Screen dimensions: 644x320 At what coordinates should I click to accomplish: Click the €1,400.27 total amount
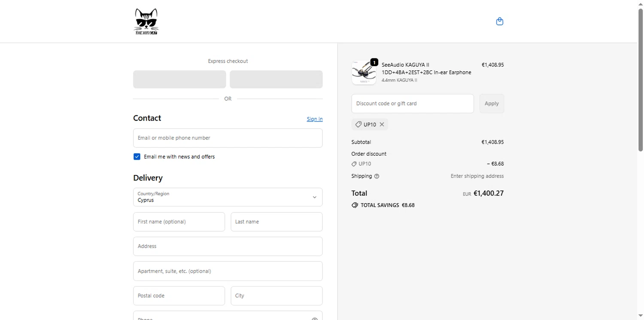click(489, 193)
